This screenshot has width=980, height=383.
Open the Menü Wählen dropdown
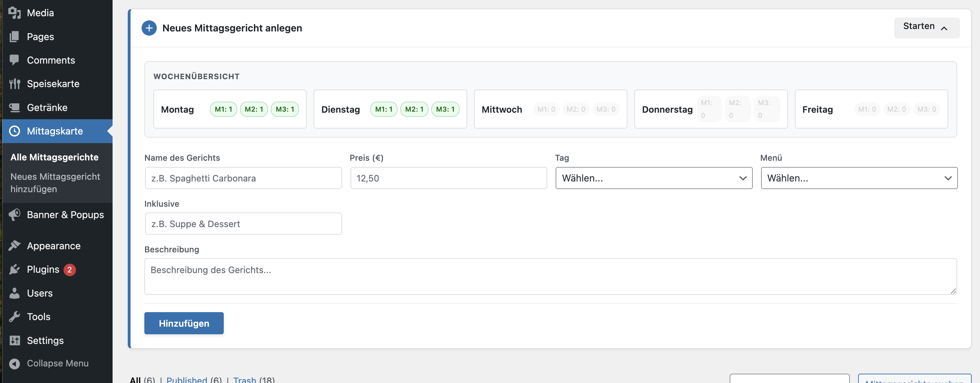[x=859, y=178]
